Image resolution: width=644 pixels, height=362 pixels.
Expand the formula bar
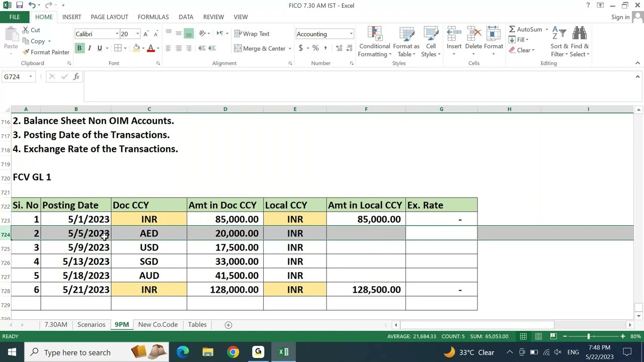tap(637, 76)
